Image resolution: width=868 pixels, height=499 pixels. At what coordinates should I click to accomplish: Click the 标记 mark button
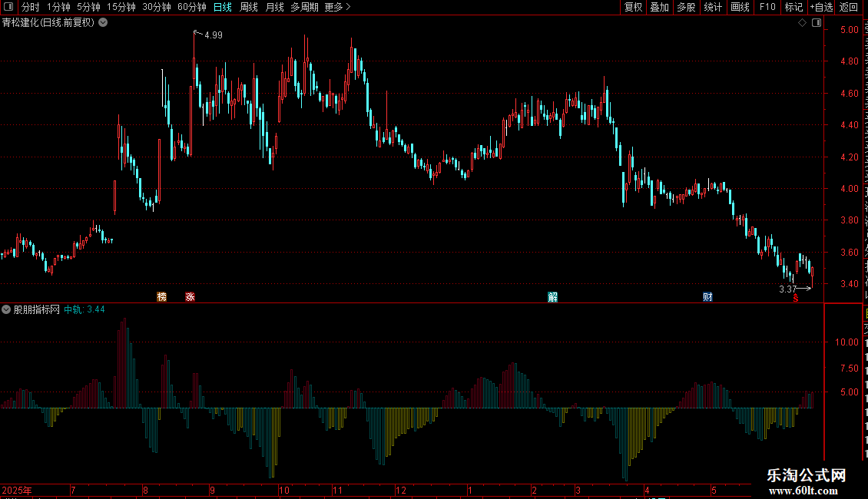coord(793,7)
